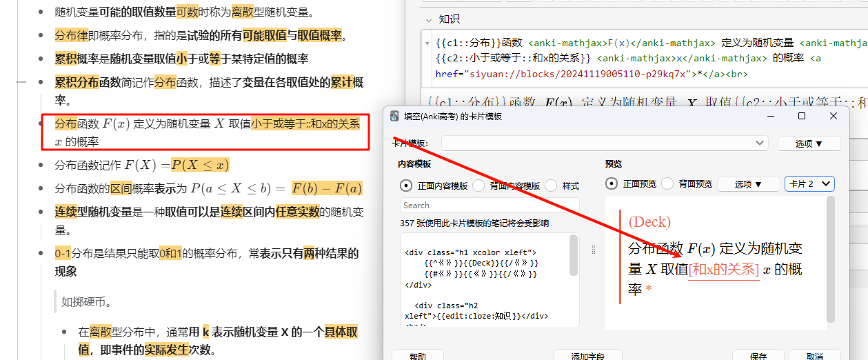The width and height of the screenshot is (868, 360).
Task: Select the 样式 radio button
Action: click(551, 186)
